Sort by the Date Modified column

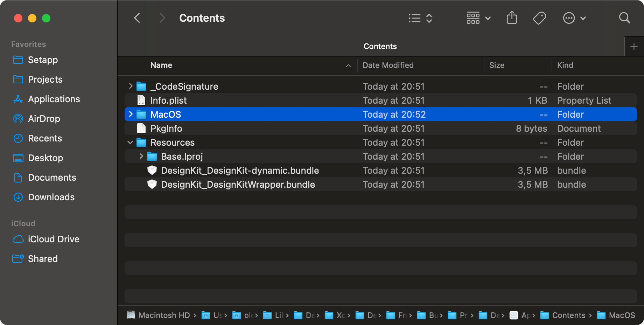point(388,65)
